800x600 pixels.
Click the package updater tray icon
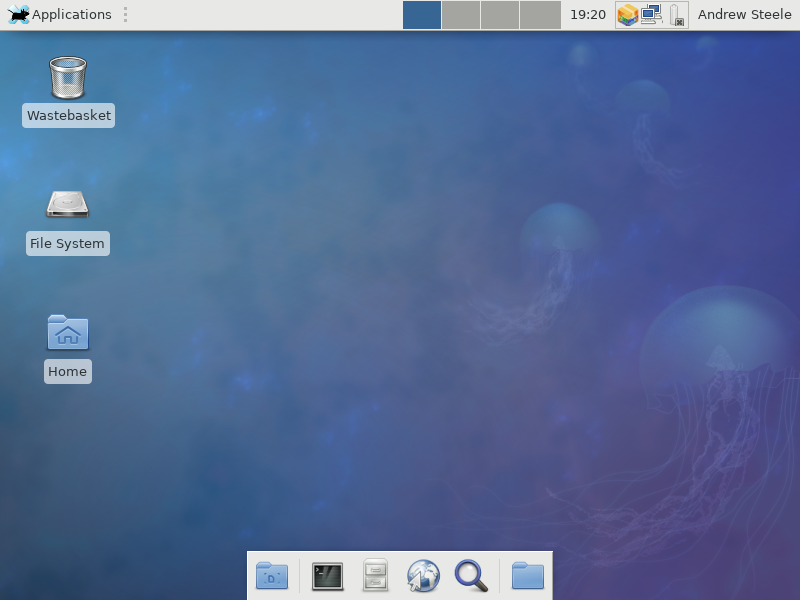[627, 15]
